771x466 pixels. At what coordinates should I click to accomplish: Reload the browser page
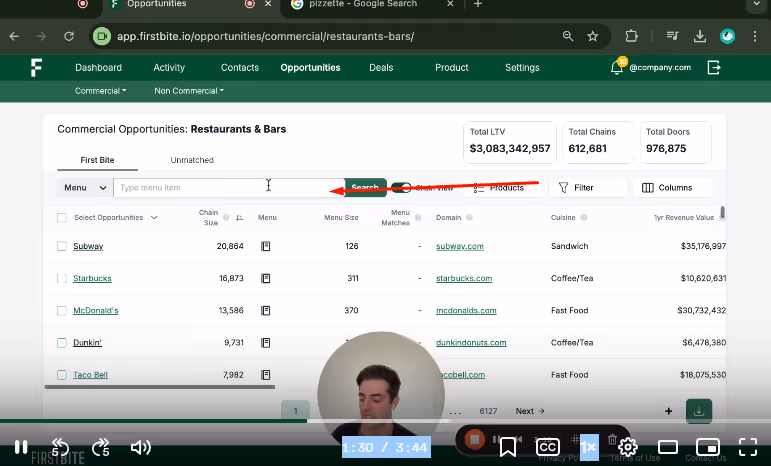(69, 36)
